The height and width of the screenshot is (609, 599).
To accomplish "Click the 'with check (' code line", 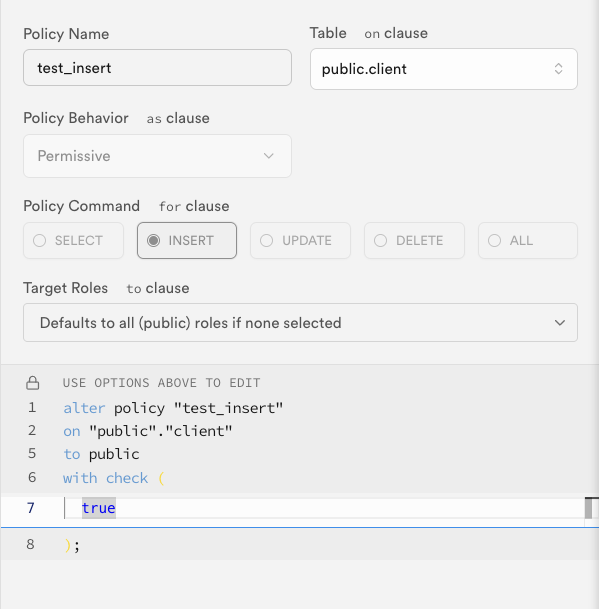I will click(x=114, y=478).
